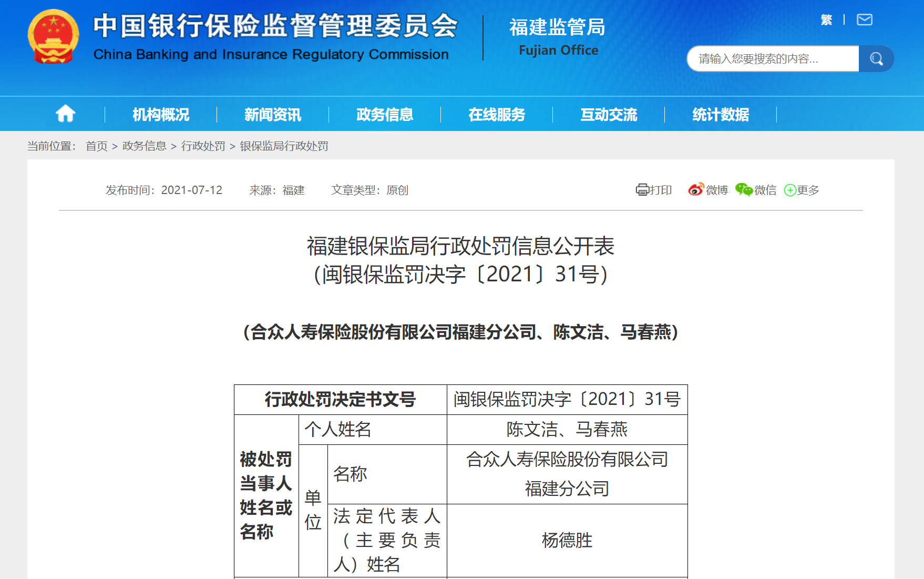
Task: Open the home icon in navigation bar
Action: pyautogui.click(x=66, y=114)
